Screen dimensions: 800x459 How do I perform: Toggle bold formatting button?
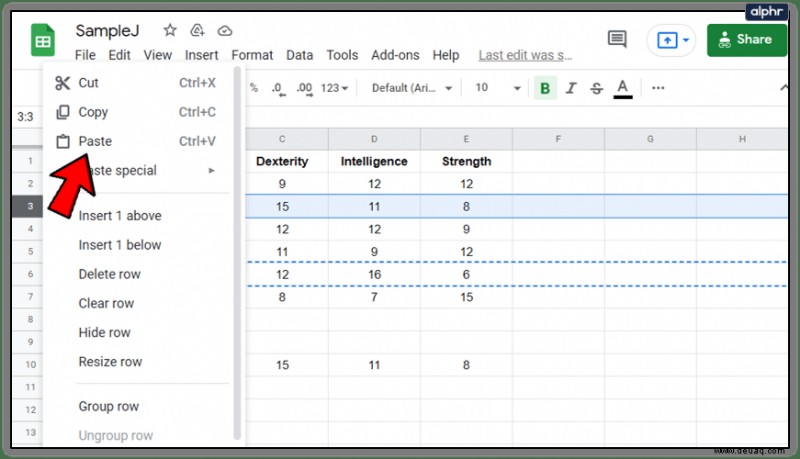coord(545,88)
